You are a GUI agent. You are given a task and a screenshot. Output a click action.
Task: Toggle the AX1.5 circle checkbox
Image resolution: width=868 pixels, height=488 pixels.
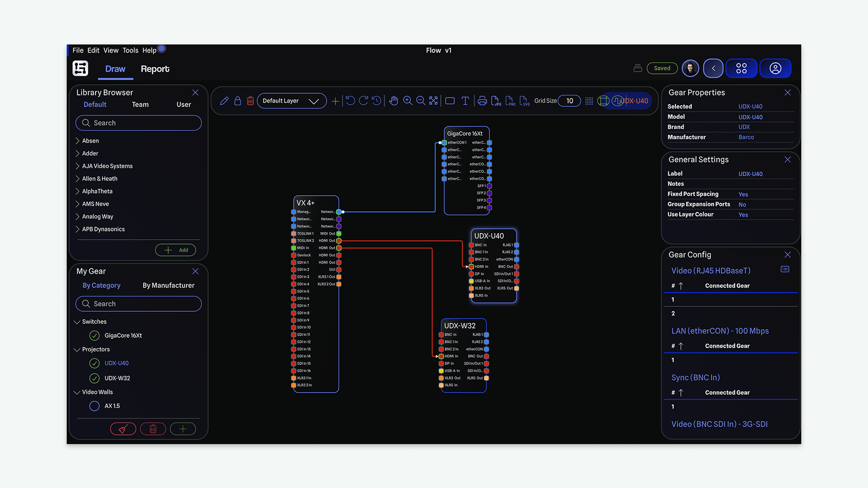coord(94,406)
